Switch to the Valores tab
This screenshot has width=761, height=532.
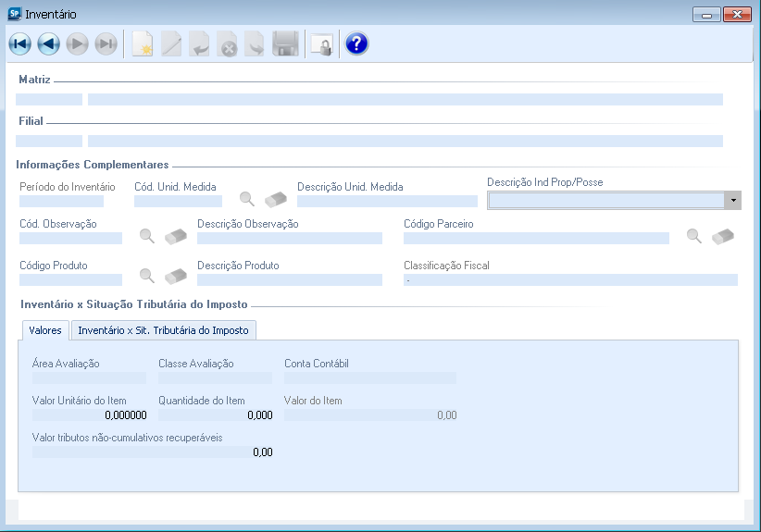click(45, 330)
